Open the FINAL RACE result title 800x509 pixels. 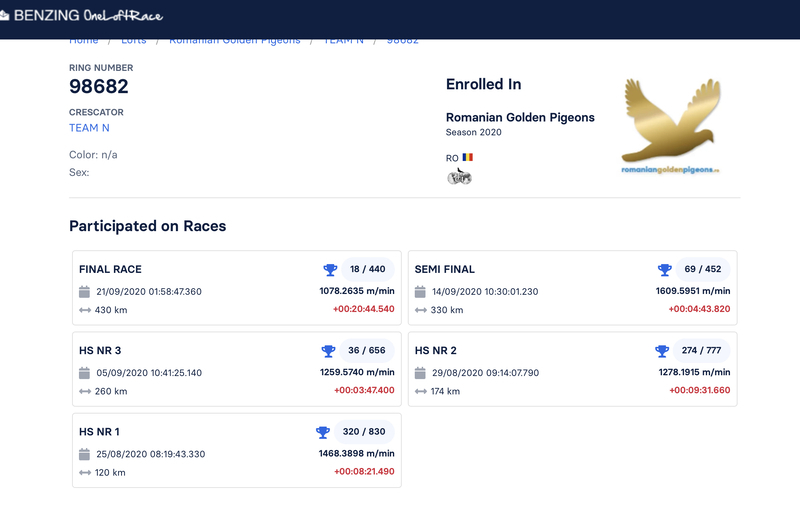pos(110,269)
